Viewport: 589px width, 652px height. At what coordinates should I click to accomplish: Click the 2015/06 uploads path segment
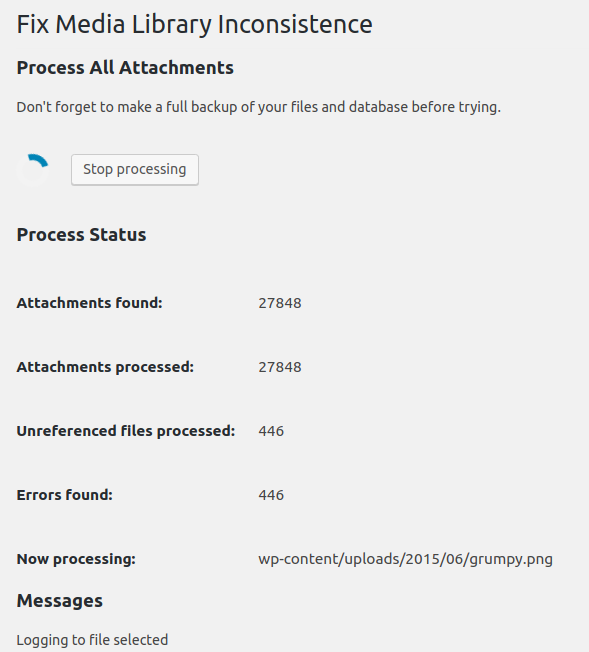pos(434,559)
